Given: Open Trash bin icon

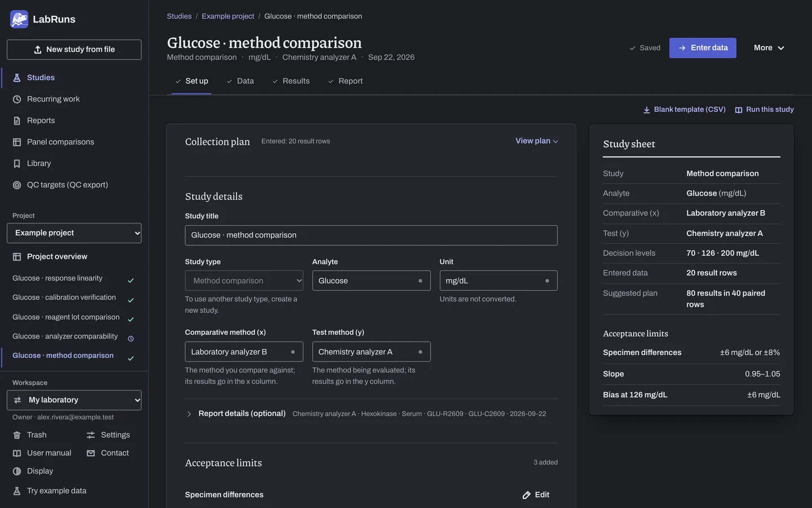Looking at the screenshot, I should coord(17,435).
